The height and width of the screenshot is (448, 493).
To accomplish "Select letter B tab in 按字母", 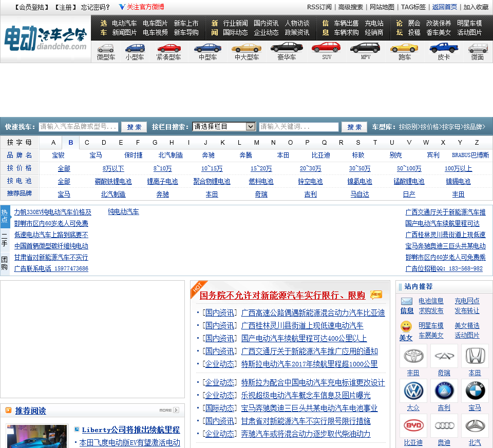I will coord(71,142).
